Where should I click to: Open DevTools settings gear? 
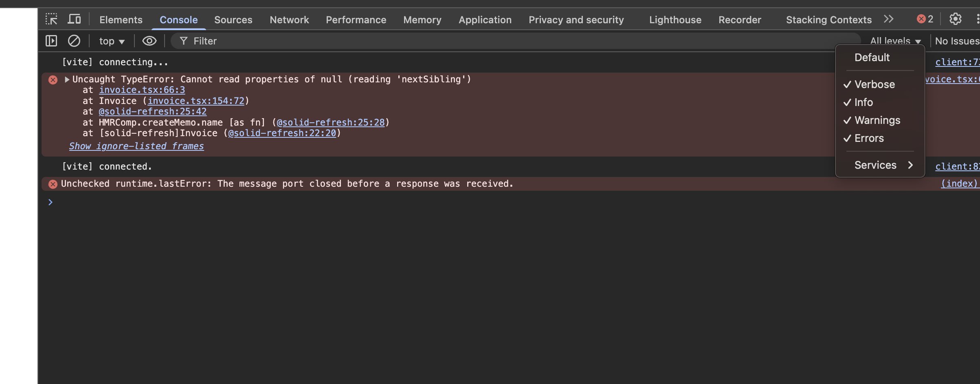click(x=955, y=19)
